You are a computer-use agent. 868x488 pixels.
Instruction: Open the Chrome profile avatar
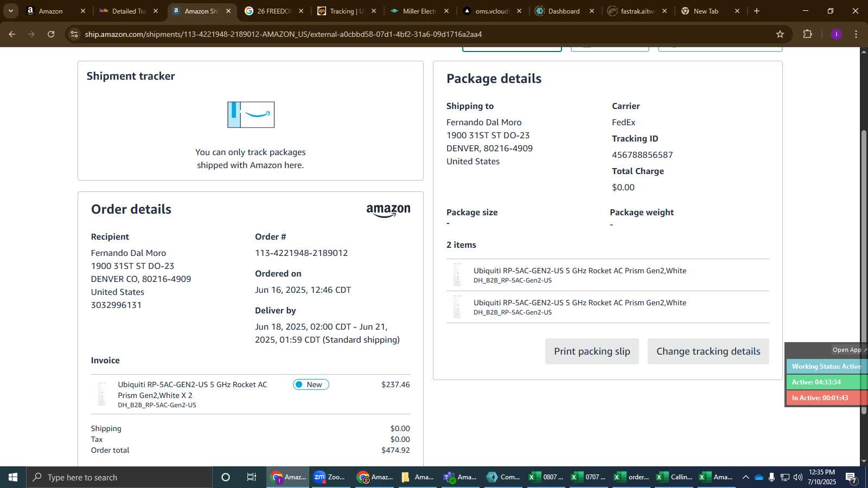coord(836,34)
